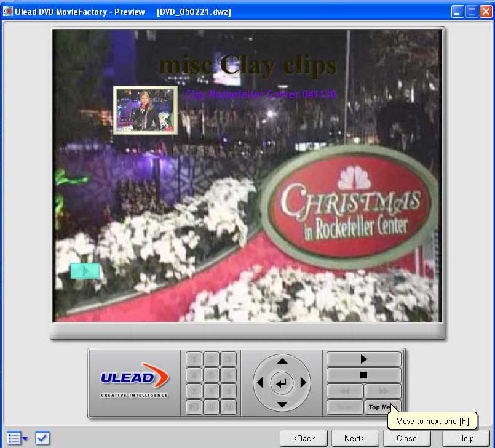This screenshot has height=448, width=495.
Task: Click the 10 key on the remote keypad
Action: (x=228, y=407)
